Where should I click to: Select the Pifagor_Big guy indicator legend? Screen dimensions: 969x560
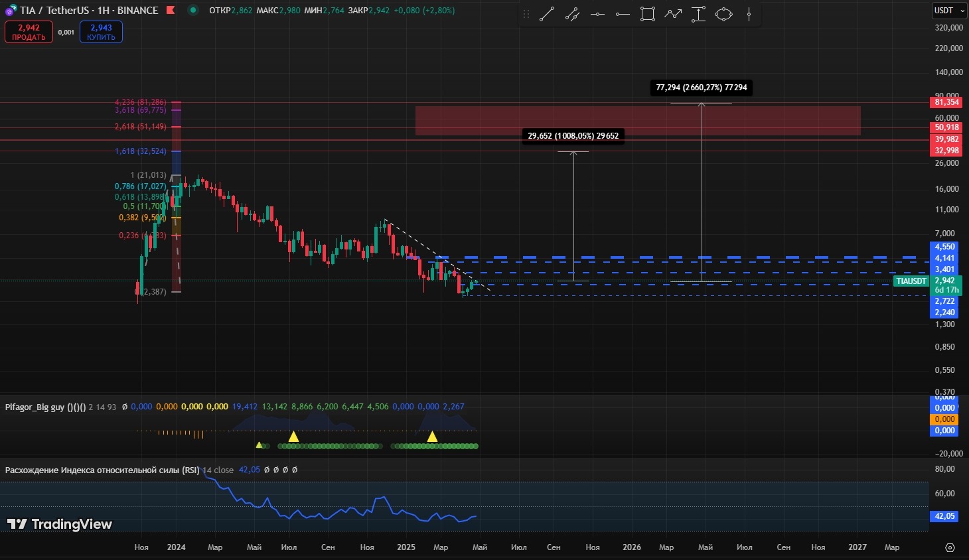pyautogui.click(x=45, y=407)
